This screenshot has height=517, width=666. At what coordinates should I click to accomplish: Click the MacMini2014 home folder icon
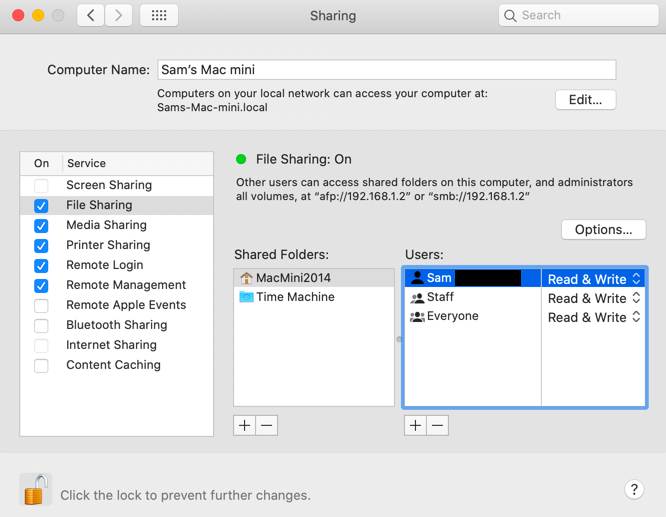click(x=246, y=278)
